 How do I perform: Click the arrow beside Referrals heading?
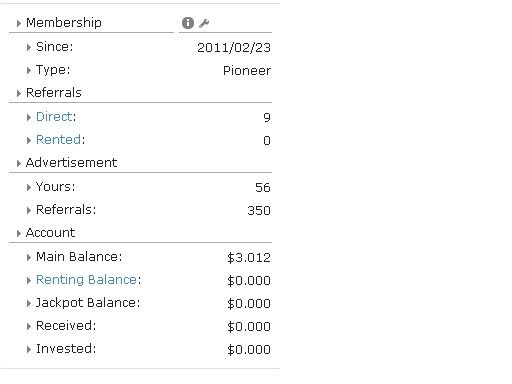point(19,93)
